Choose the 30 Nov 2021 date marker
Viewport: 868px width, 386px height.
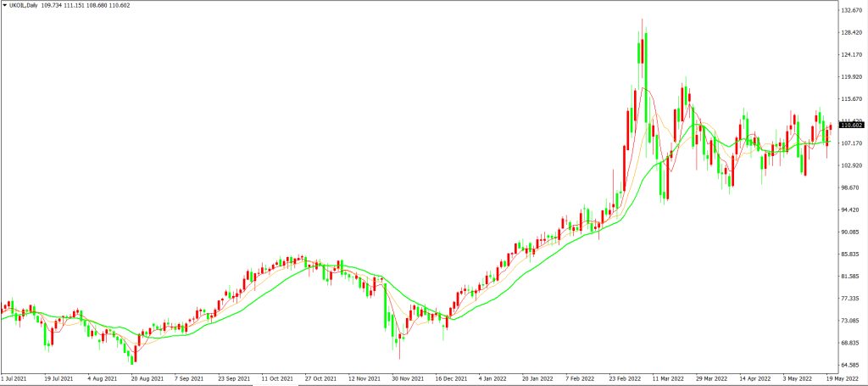pos(406,379)
